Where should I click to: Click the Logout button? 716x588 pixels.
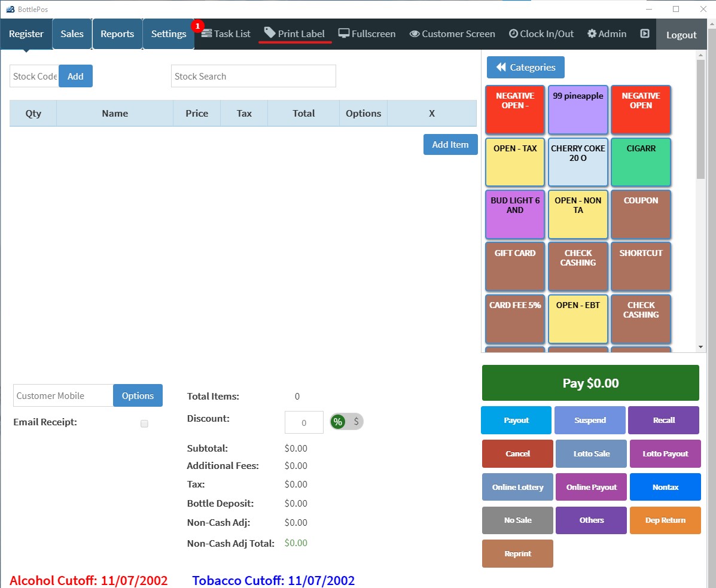coord(681,35)
